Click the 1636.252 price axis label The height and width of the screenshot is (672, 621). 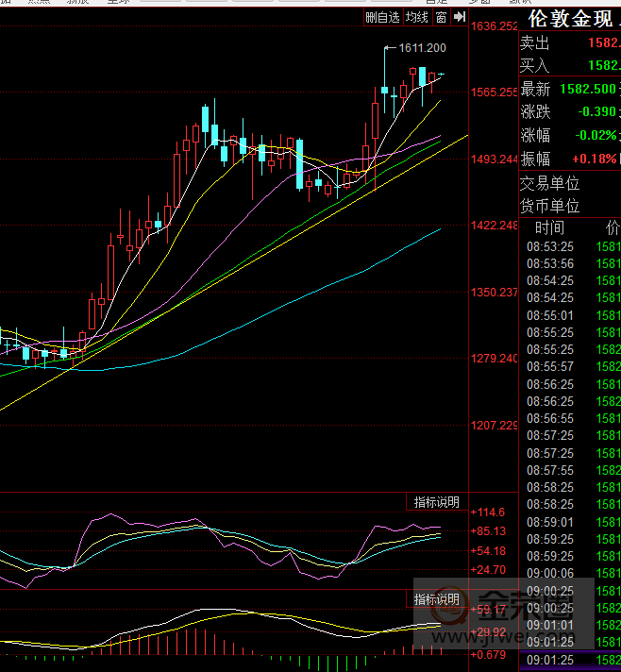495,26
